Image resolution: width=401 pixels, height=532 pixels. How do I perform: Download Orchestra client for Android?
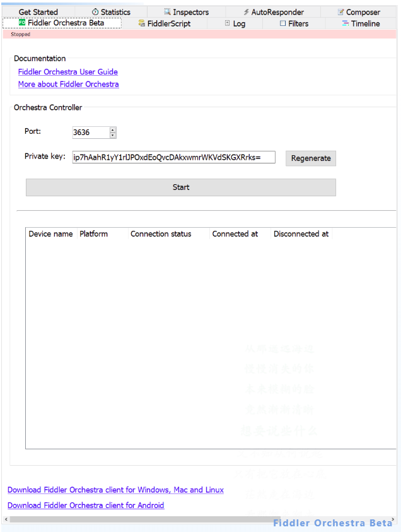click(x=86, y=505)
